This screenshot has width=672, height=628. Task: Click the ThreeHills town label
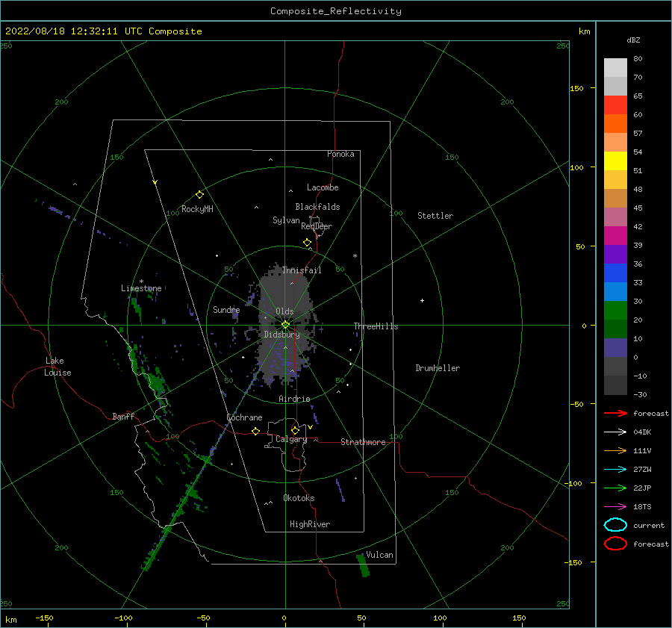point(376,326)
